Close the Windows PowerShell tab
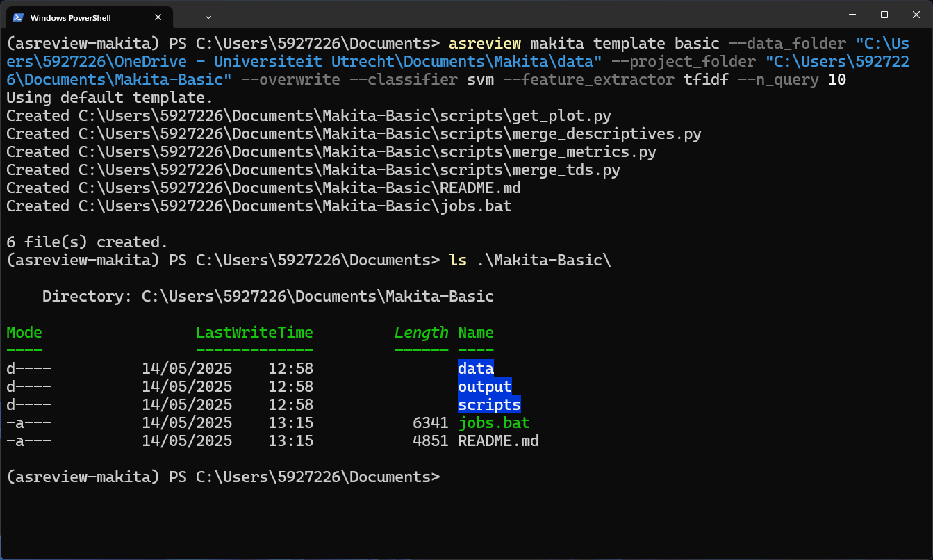The width and height of the screenshot is (933, 560). pos(158,17)
